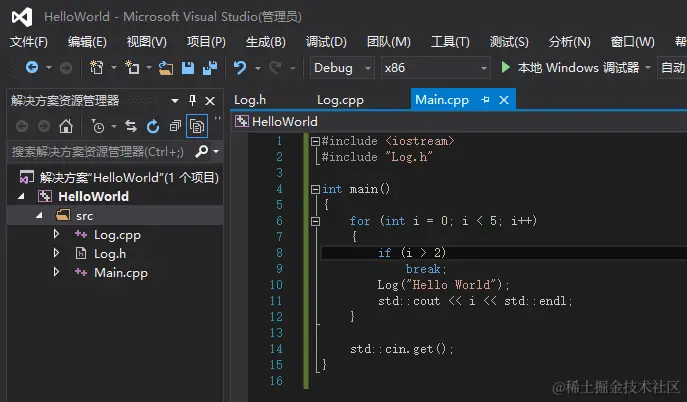The image size is (687, 402).
Task: Toggle pin on the Main.cpp tab
Action: click(x=485, y=100)
